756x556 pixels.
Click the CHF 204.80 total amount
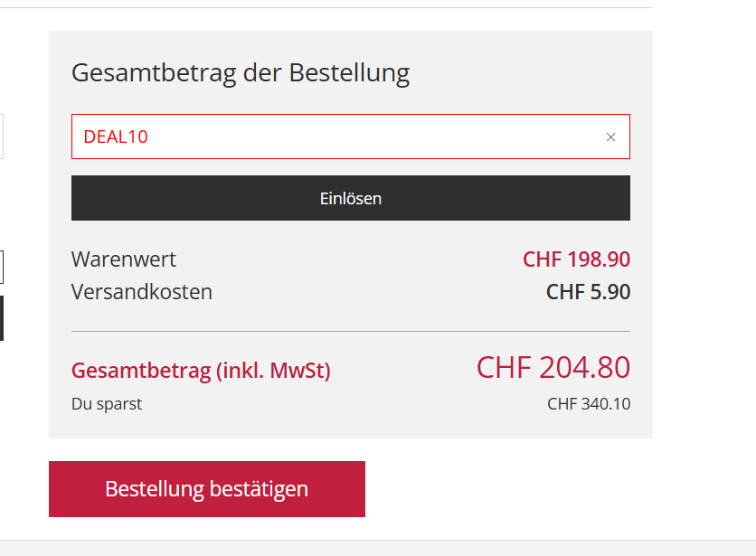[x=553, y=368]
